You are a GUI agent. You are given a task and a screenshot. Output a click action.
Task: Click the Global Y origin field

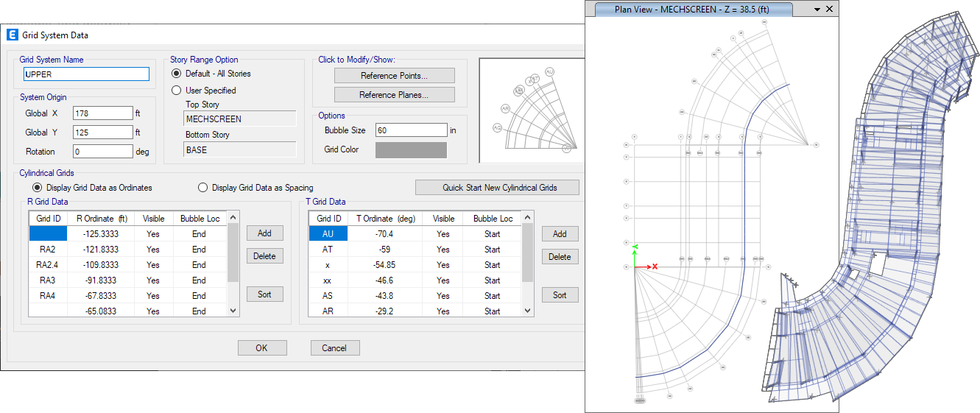pyautogui.click(x=103, y=133)
